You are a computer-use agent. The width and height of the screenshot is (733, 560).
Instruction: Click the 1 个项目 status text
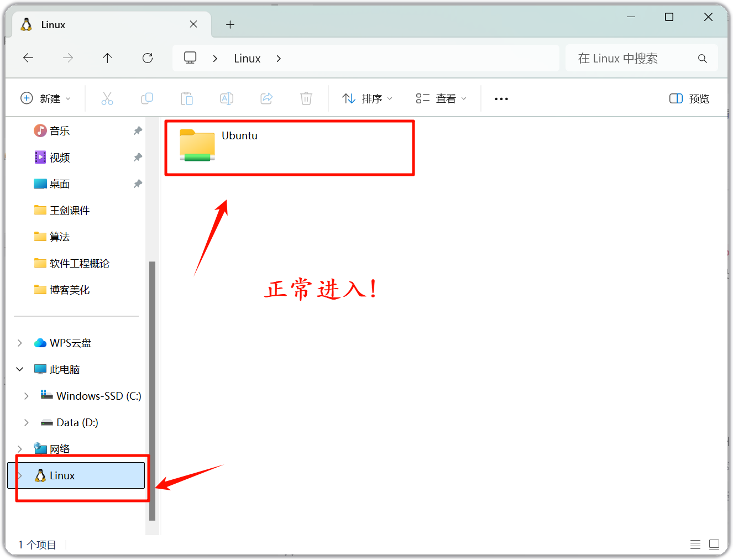point(37,545)
